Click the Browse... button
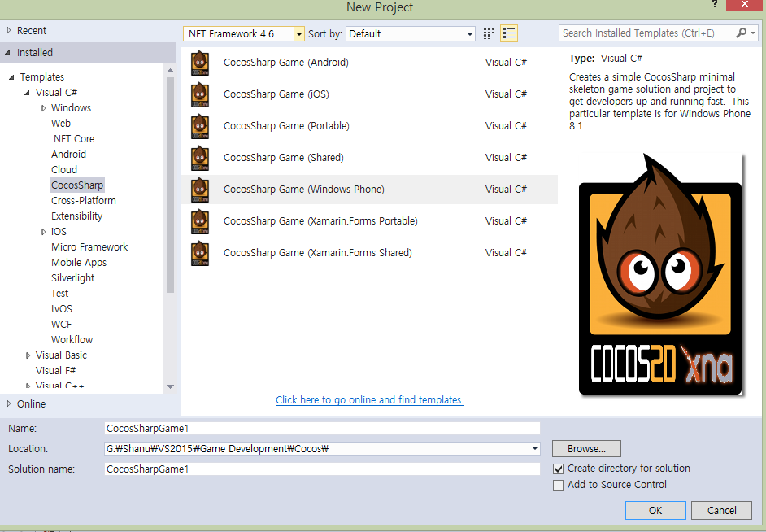The width and height of the screenshot is (766, 532). click(x=586, y=448)
